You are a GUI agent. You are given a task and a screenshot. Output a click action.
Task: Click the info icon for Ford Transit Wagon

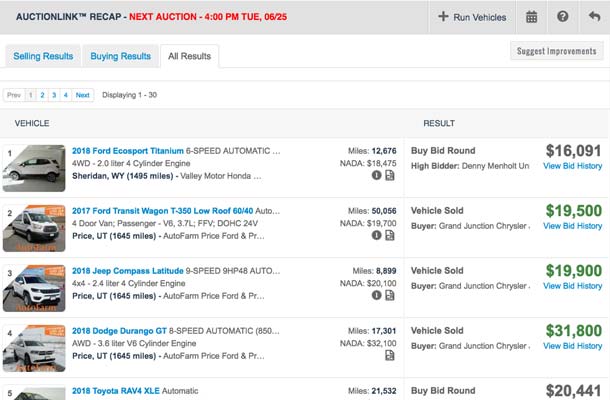coord(376,235)
